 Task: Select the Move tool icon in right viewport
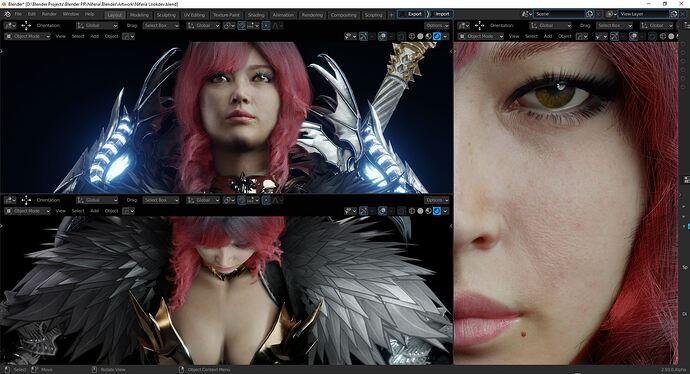tap(480, 26)
